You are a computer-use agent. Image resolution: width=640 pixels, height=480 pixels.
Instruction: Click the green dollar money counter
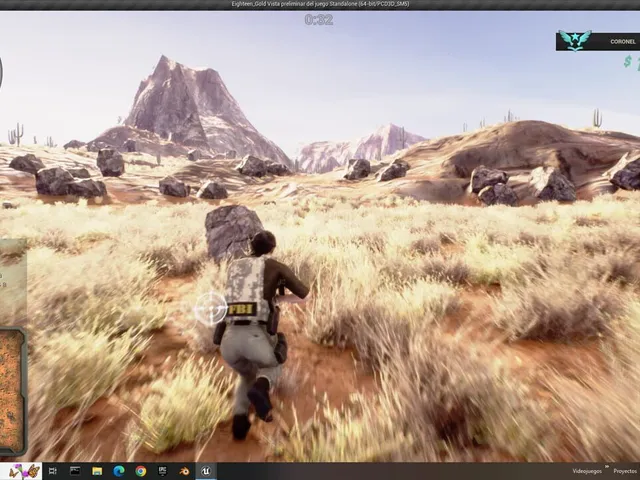point(631,62)
